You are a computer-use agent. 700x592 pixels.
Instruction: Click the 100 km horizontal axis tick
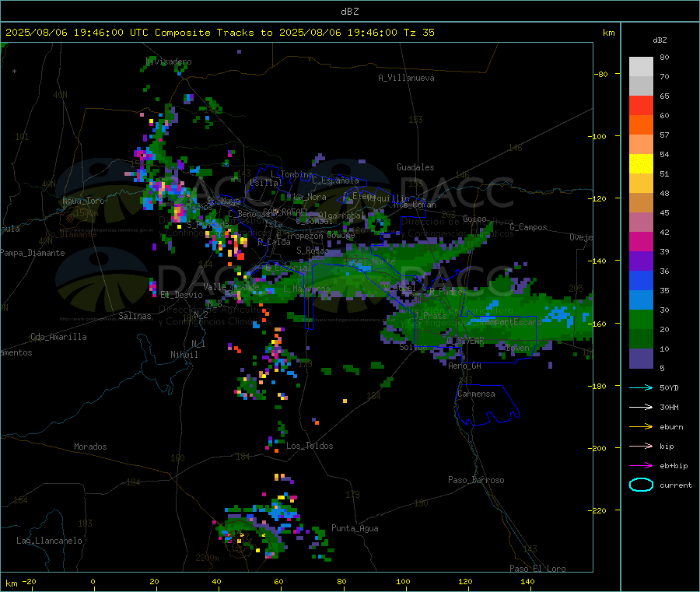tap(403, 581)
